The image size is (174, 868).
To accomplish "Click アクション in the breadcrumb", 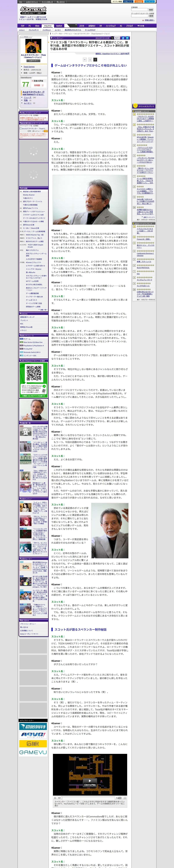I will point(68,34).
